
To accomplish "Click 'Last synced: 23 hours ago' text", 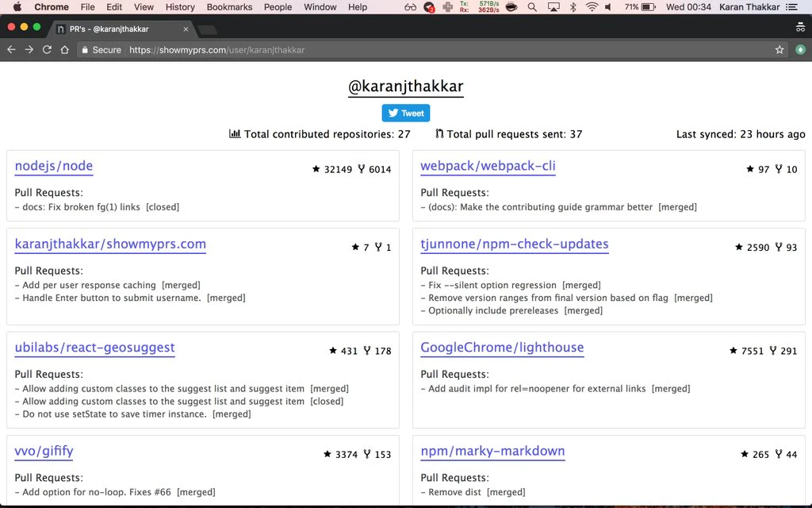I will pyautogui.click(x=741, y=134).
